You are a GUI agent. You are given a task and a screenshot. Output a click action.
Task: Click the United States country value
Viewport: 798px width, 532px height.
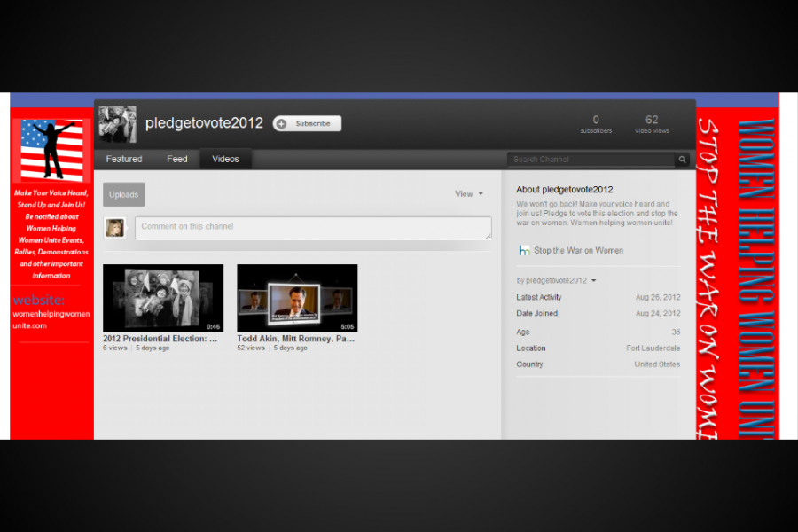[x=657, y=364]
